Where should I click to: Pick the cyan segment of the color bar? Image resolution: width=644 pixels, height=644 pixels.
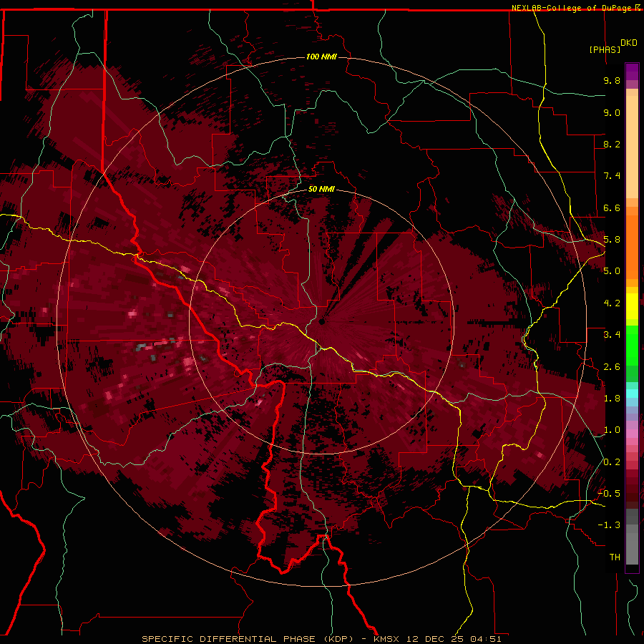(632, 394)
